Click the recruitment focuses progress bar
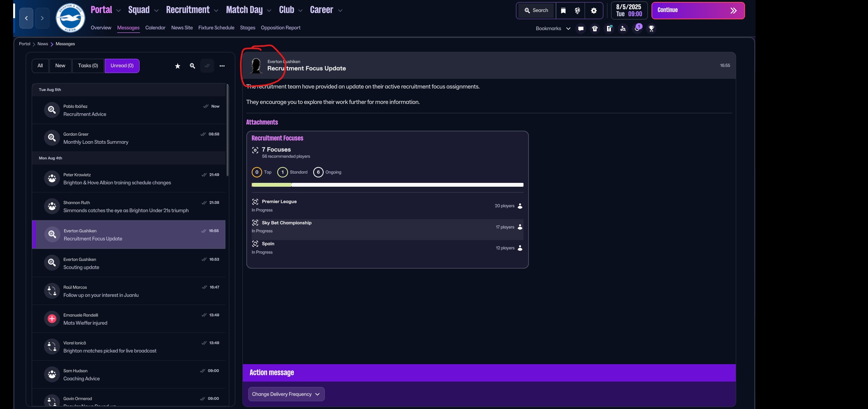The image size is (868, 409). 387,185
